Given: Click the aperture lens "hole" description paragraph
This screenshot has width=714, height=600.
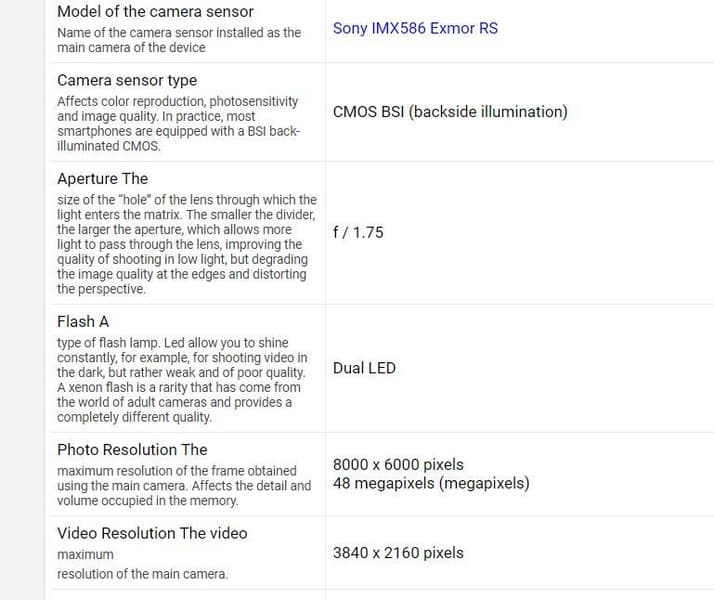Looking at the screenshot, I should [x=186, y=244].
